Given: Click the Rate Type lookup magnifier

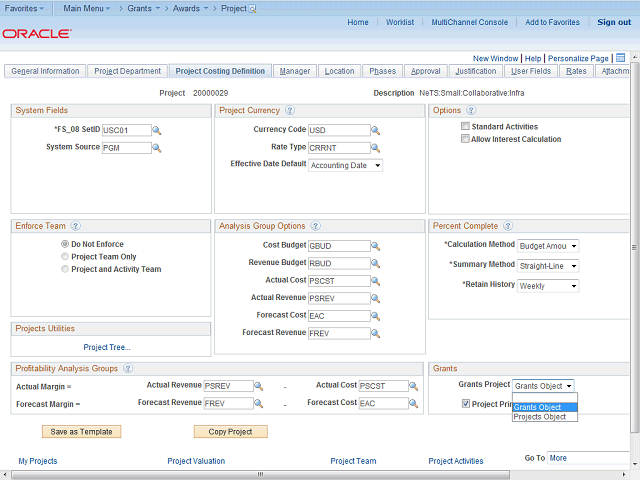Looking at the screenshot, I should pyautogui.click(x=376, y=147).
